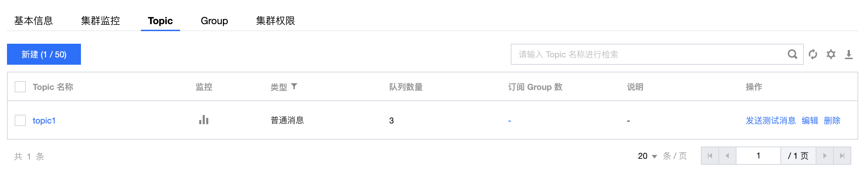868x170 pixels.
Task: Open the 集群监控 tab
Action: point(100,21)
